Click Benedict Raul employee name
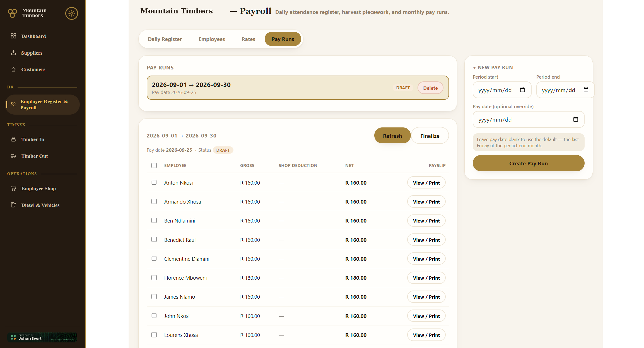This screenshot has height=348, width=644. coord(180,240)
